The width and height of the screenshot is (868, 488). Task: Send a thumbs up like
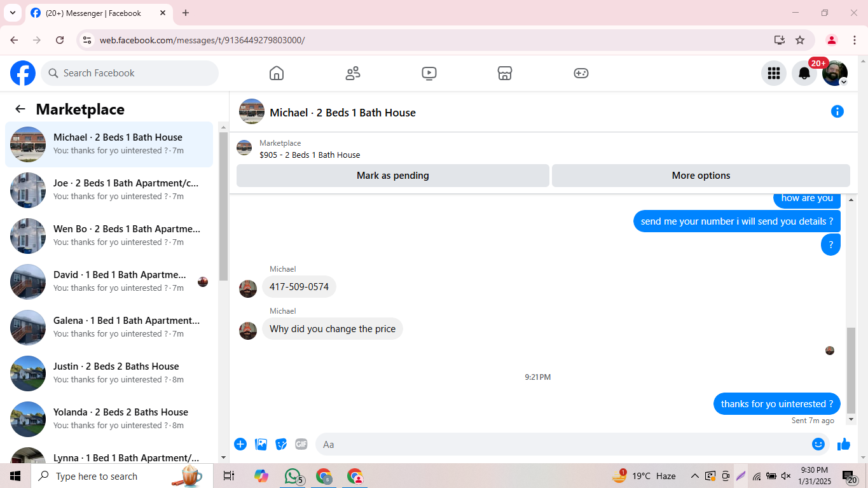coord(844,444)
